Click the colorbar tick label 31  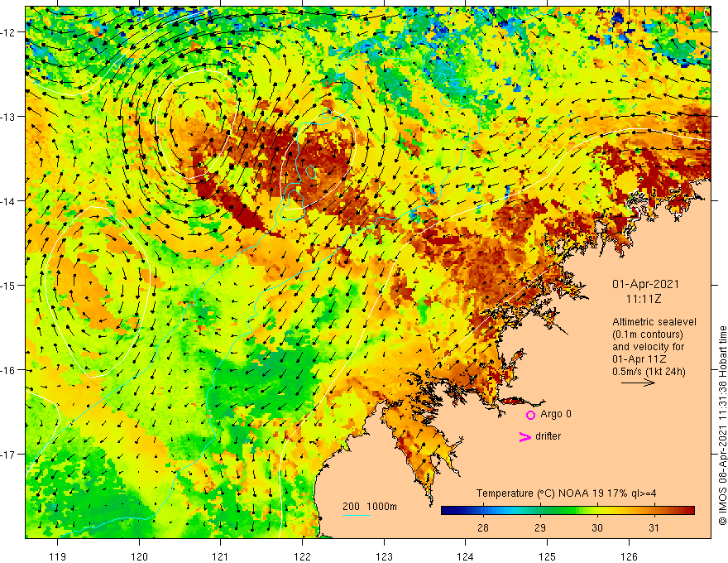(654, 527)
